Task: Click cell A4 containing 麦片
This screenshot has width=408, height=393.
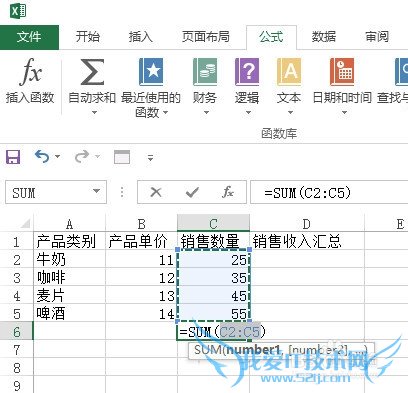Action: coord(69,295)
